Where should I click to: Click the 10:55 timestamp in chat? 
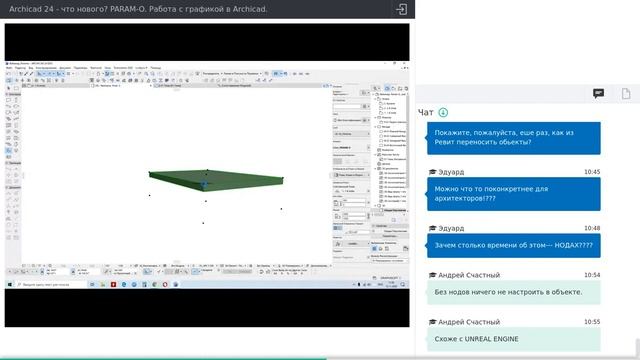pyautogui.click(x=592, y=322)
